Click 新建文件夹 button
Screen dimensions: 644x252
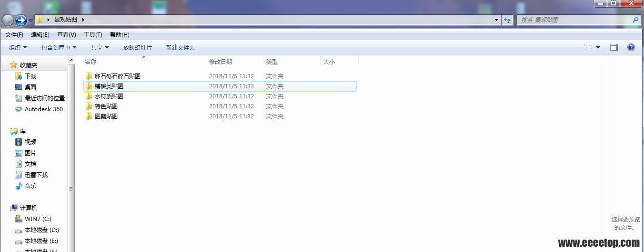tap(181, 47)
